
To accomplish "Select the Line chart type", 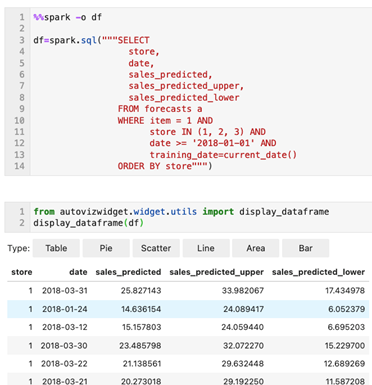I will [x=206, y=248].
